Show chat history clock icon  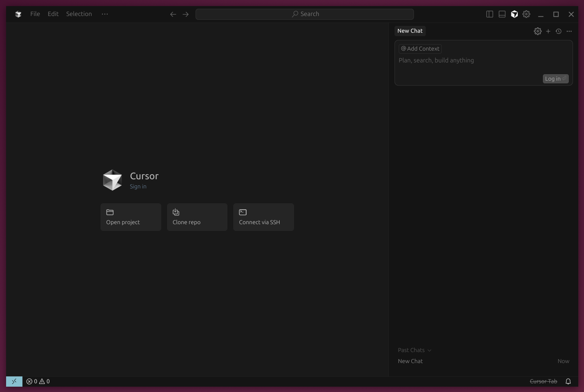[x=559, y=31]
